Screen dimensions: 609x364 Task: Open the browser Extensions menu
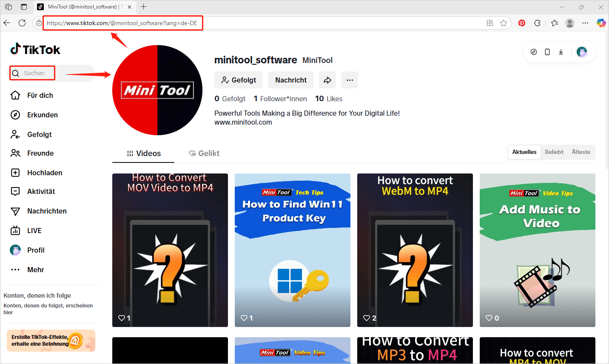click(538, 23)
